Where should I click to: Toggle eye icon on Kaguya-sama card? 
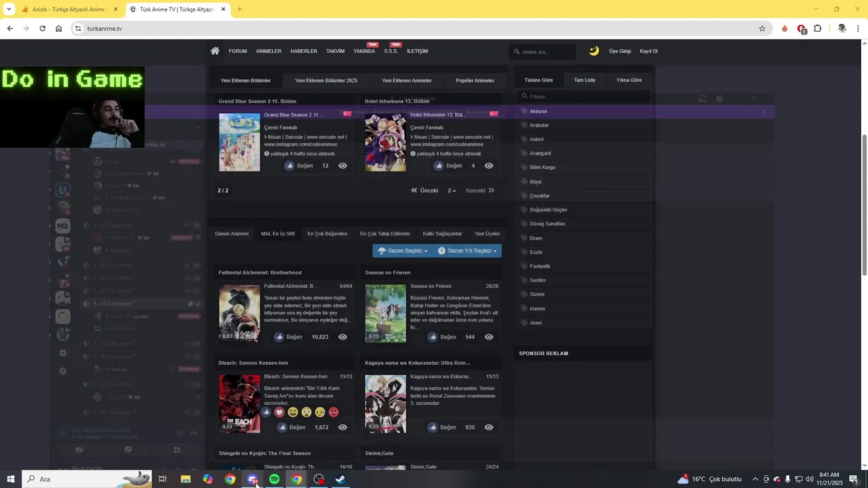[489, 428]
